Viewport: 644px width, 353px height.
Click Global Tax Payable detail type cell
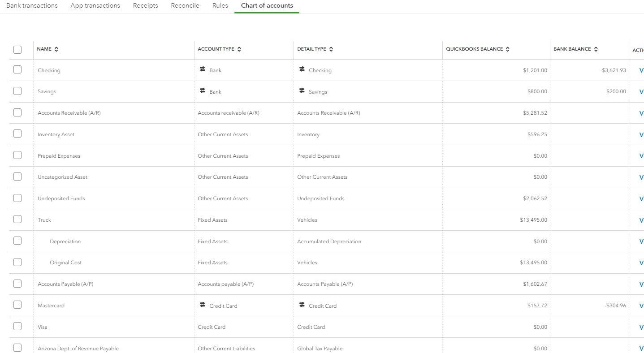(x=321, y=349)
